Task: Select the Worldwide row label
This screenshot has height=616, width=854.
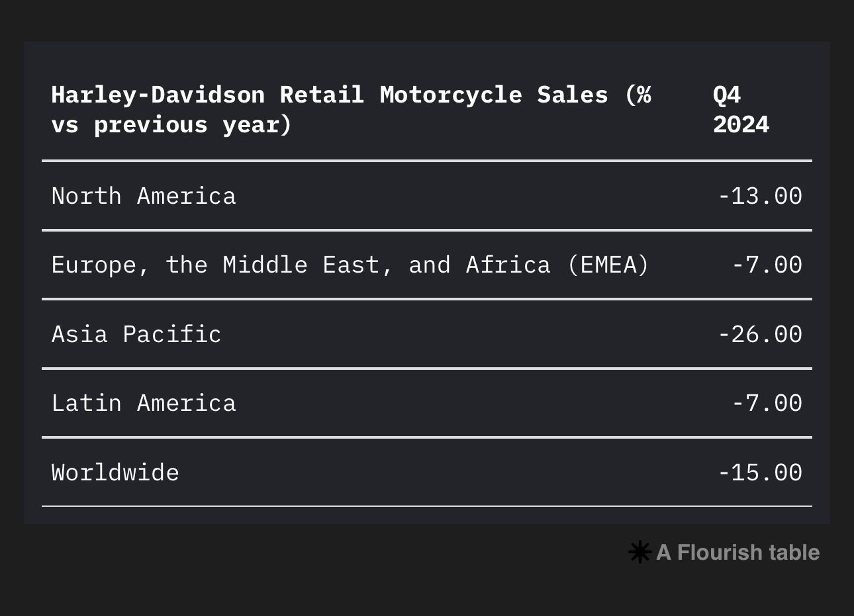Action: tap(115, 473)
